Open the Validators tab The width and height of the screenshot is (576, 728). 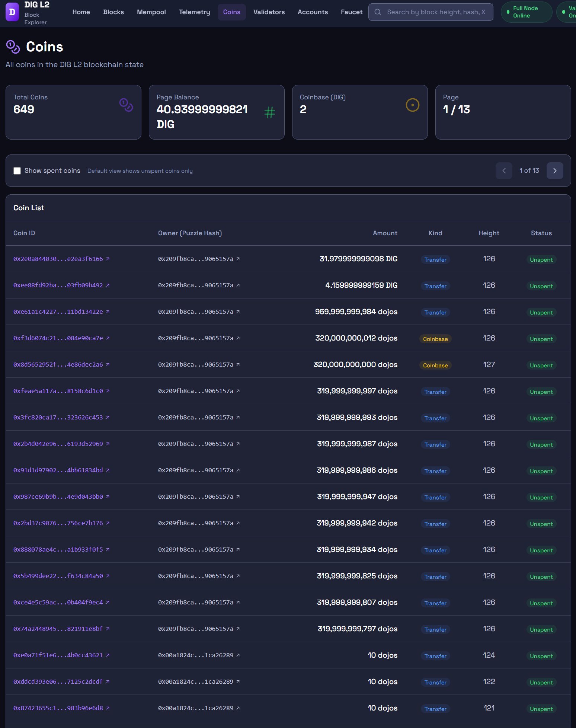click(269, 12)
